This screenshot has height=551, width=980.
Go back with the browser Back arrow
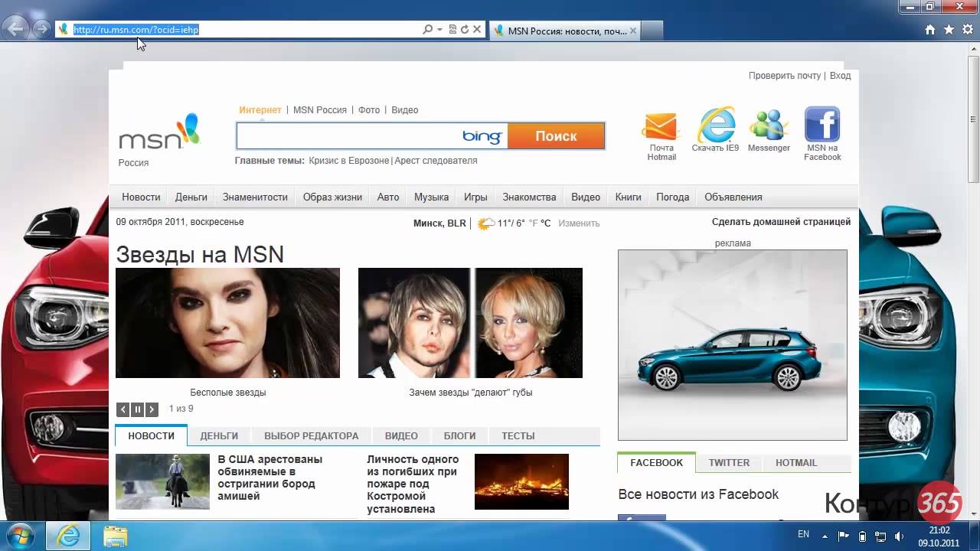16,29
